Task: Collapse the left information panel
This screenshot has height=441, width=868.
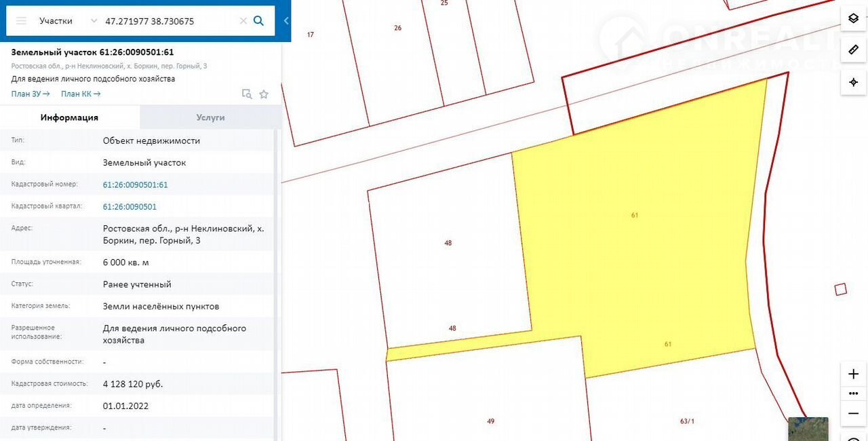Action: (x=286, y=21)
